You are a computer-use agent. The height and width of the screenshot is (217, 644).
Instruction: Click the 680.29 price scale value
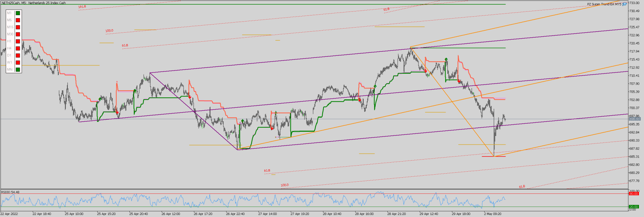tap(634, 173)
